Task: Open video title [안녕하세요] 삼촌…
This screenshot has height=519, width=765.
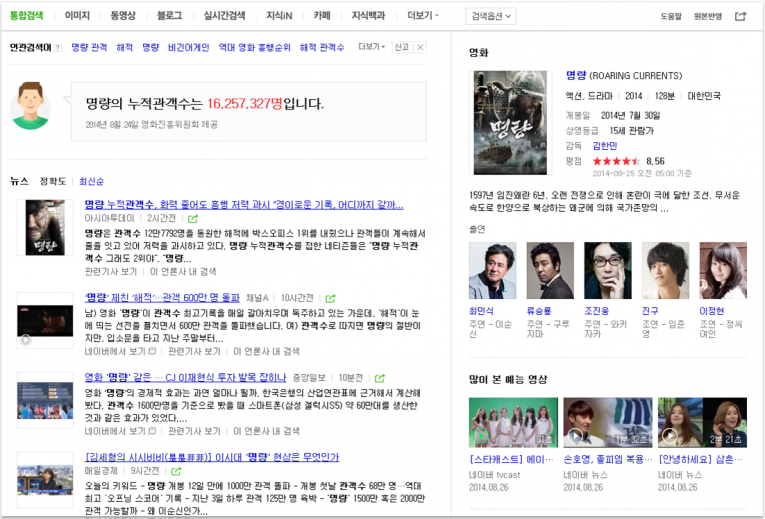Action: (700, 459)
